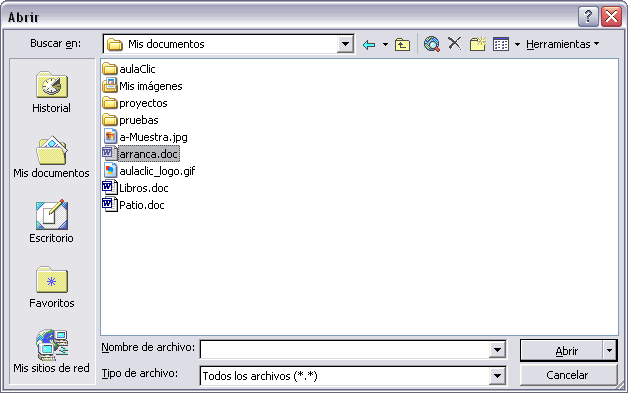Screen dimensions: 628x393
Task: Click the Back arrow toolbar icon
Action: tap(369, 44)
